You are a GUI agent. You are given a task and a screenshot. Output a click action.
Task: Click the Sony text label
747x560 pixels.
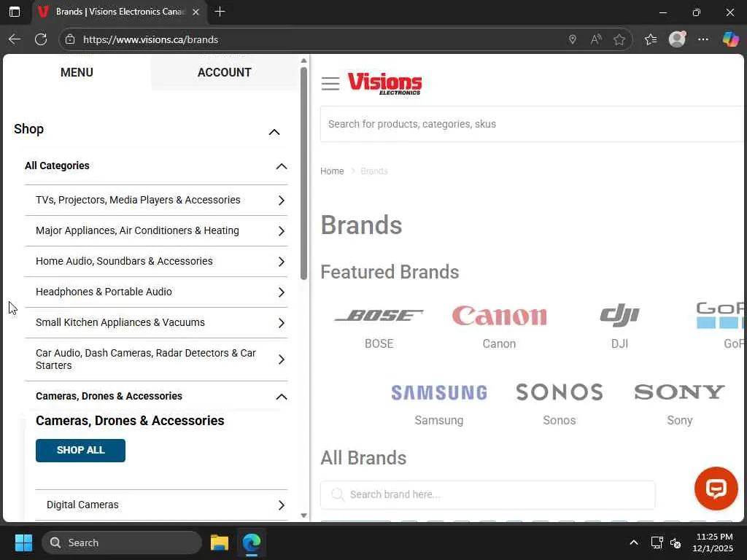click(x=679, y=421)
